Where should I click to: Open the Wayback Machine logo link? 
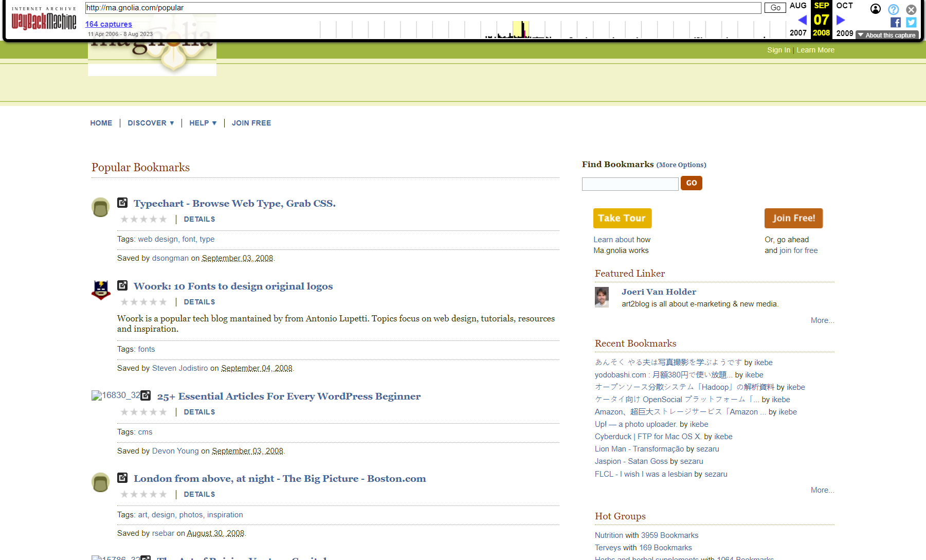click(44, 19)
